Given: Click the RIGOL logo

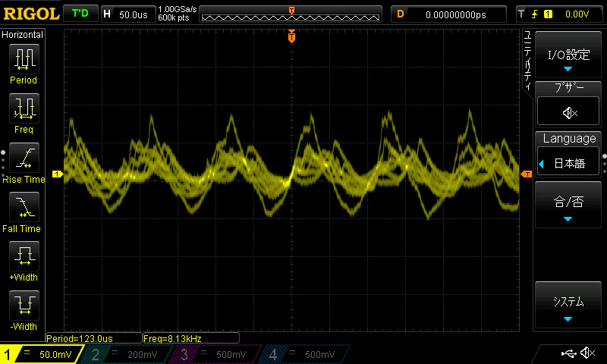Looking at the screenshot, I should [31, 14].
